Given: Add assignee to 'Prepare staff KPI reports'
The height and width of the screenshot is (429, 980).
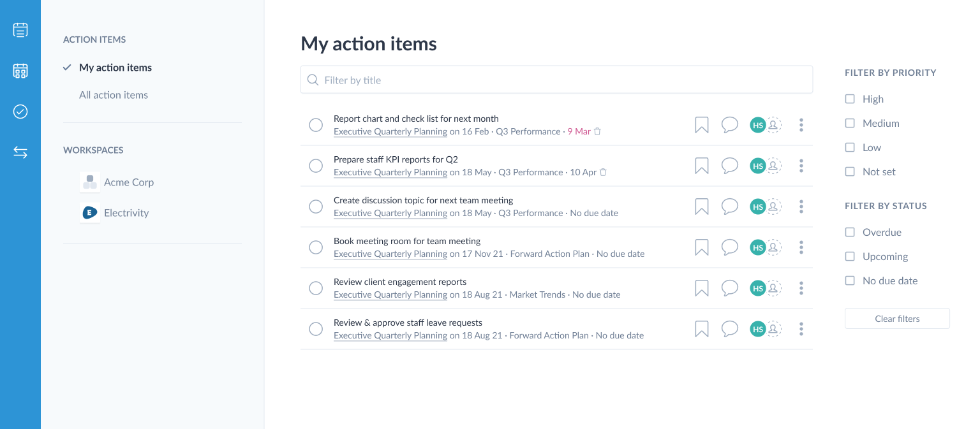Looking at the screenshot, I should coord(773,166).
